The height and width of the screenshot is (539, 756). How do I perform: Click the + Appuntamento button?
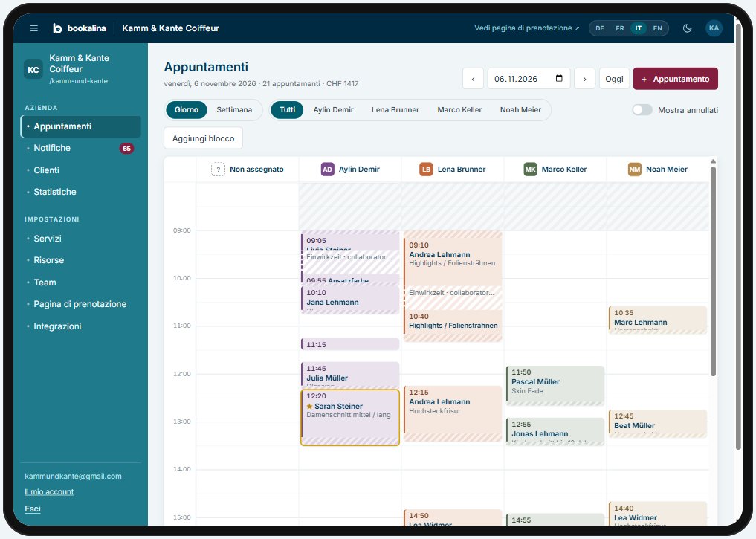click(x=676, y=79)
